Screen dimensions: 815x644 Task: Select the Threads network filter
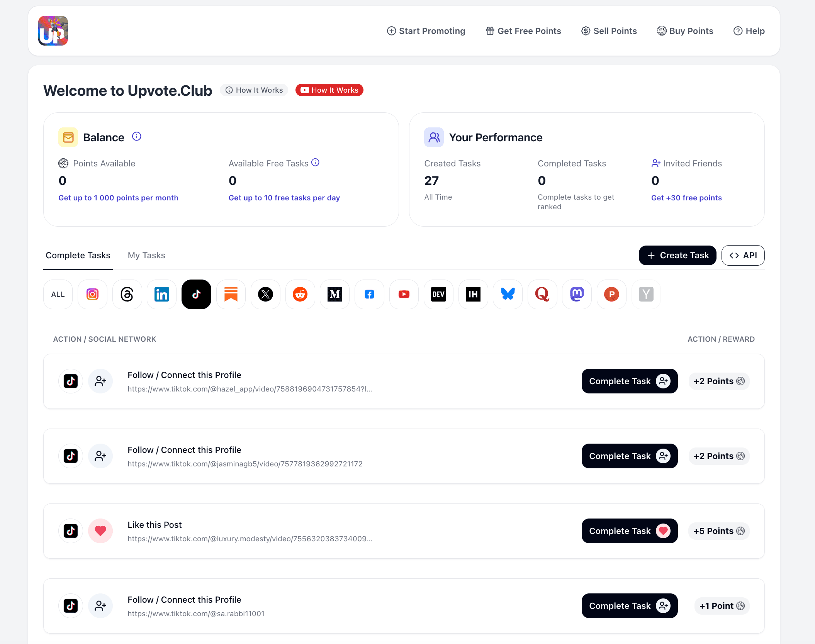click(x=127, y=294)
